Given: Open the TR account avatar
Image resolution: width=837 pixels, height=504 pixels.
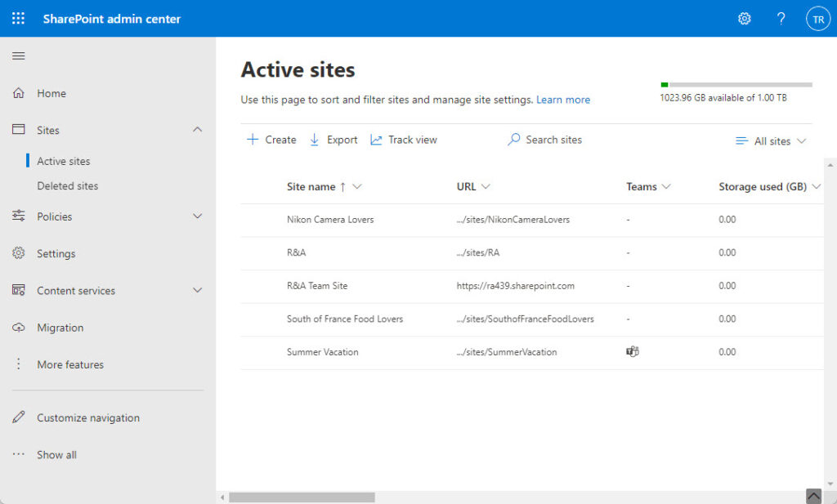Looking at the screenshot, I should (817, 20).
